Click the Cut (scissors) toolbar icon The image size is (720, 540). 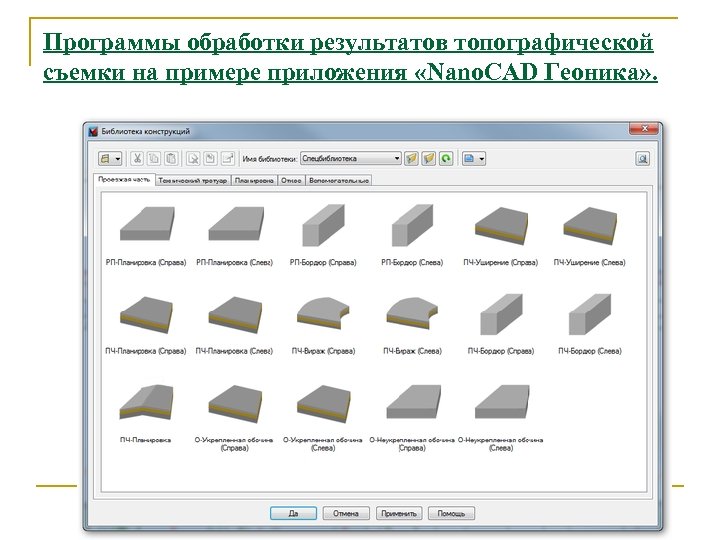pyautogui.click(x=136, y=159)
